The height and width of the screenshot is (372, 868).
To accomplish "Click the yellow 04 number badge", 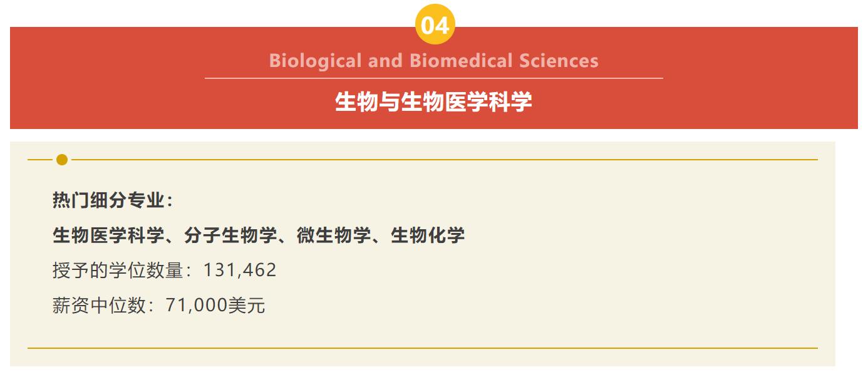I will click(x=435, y=26).
